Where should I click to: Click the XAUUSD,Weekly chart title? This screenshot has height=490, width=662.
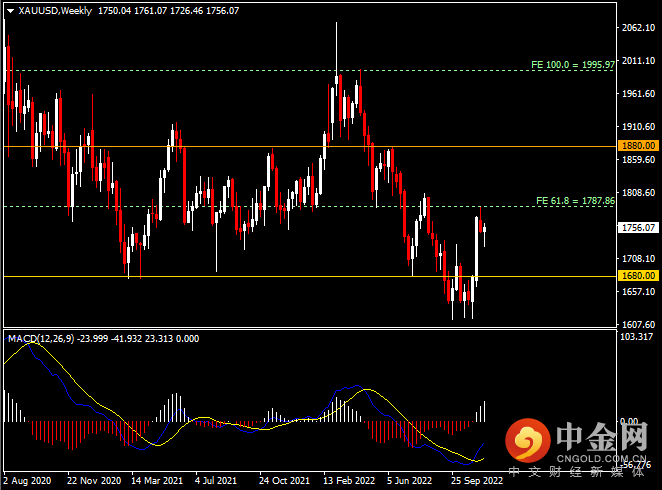point(53,11)
